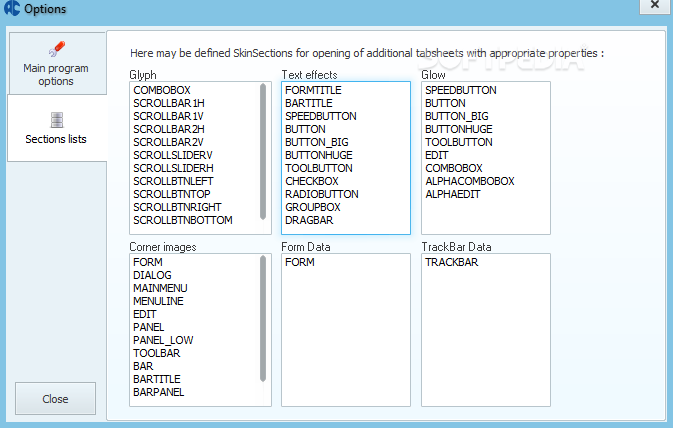Select SPEEDBUTTON in the Glow list
673x428 pixels.
[x=461, y=90]
